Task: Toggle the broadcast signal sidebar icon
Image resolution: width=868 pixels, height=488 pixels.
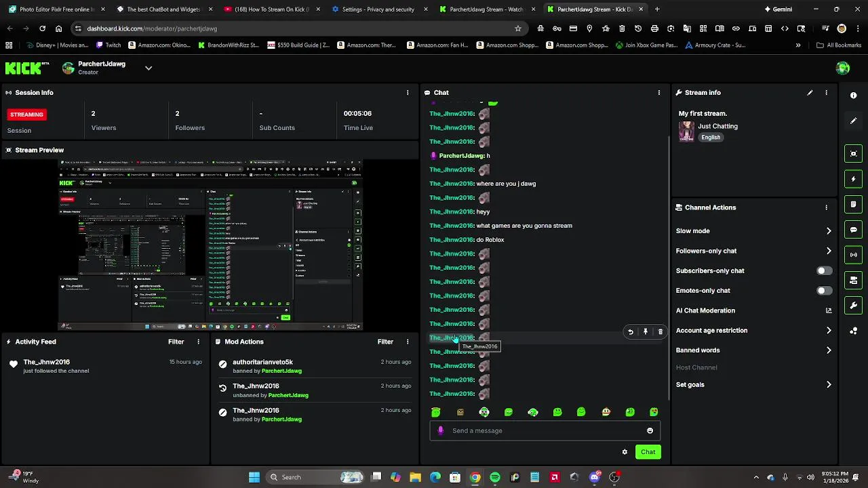Action: pyautogui.click(x=853, y=255)
